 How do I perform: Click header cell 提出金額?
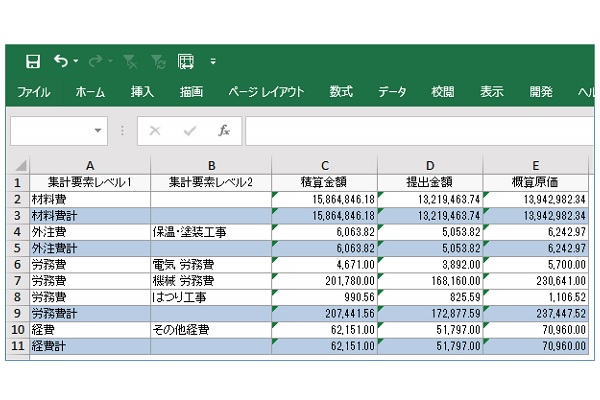tap(430, 183)
